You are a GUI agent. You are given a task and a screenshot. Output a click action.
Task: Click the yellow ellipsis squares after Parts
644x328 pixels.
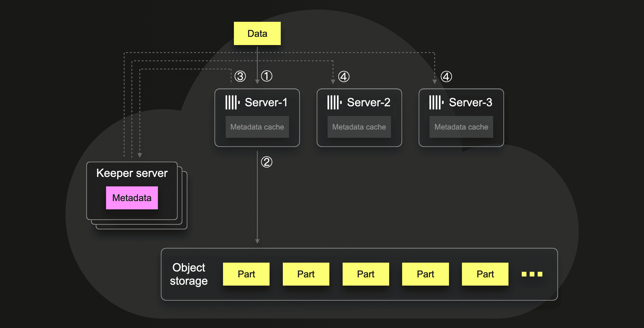pyautogui.click(x=532, y=274)
